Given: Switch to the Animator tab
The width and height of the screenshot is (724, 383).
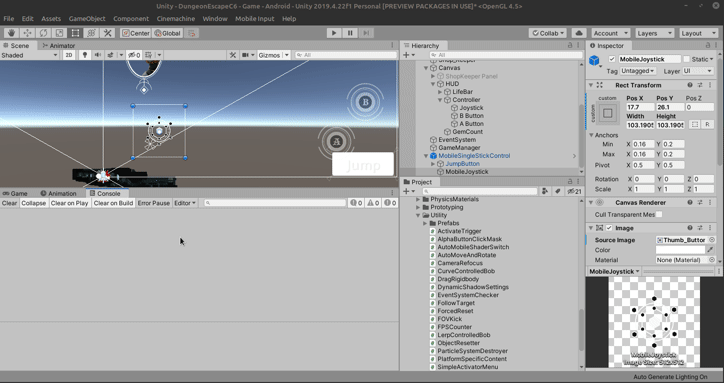Looking at the screenshot, I should (58, 45).
